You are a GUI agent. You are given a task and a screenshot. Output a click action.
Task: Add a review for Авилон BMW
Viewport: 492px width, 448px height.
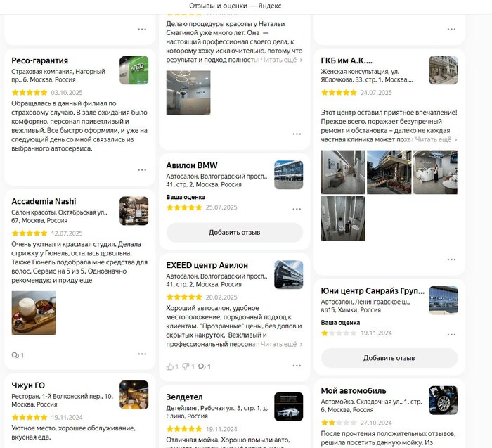[x=234, y=232]
